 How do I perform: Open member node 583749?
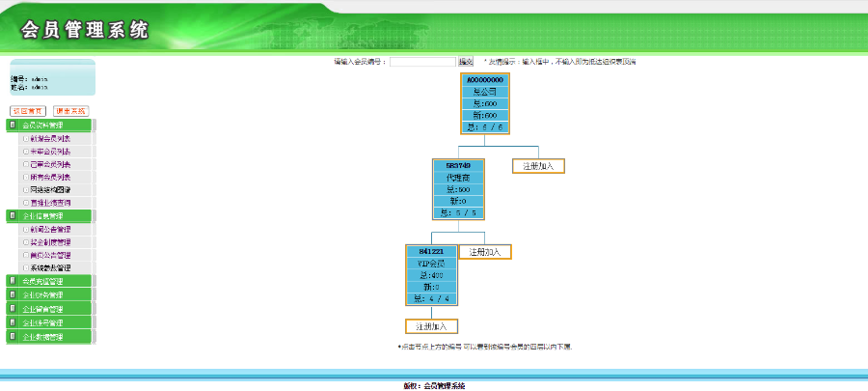458,166
